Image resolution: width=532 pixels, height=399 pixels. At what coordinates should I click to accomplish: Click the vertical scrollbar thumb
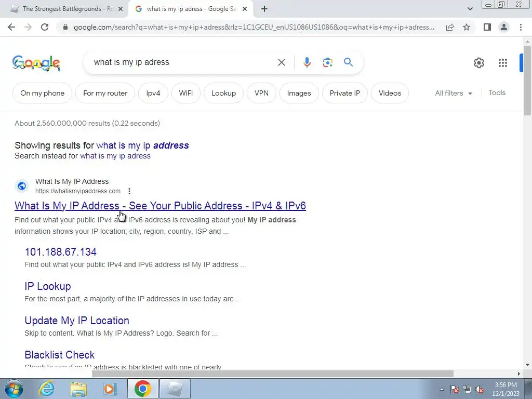pyautogui.click(x=527, y=80)
